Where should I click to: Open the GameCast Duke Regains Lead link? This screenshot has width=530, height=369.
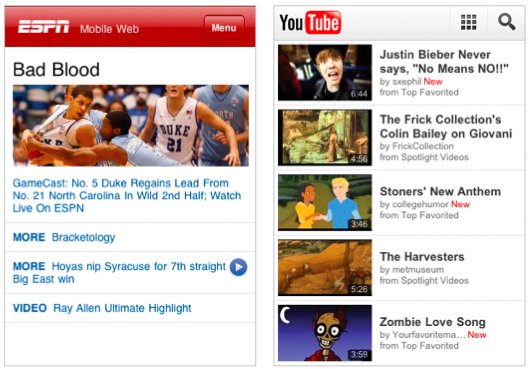pyautogui.click(x=127, y=196)
